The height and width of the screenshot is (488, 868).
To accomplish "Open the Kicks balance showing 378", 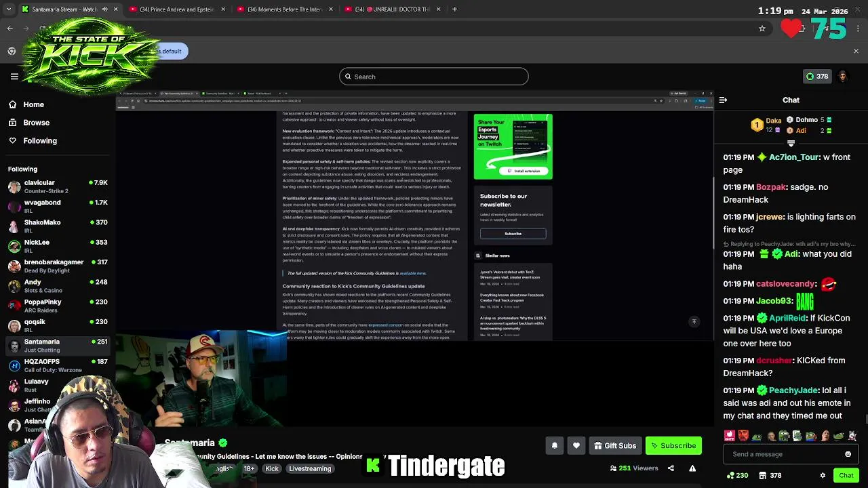I will pos(816,77).
